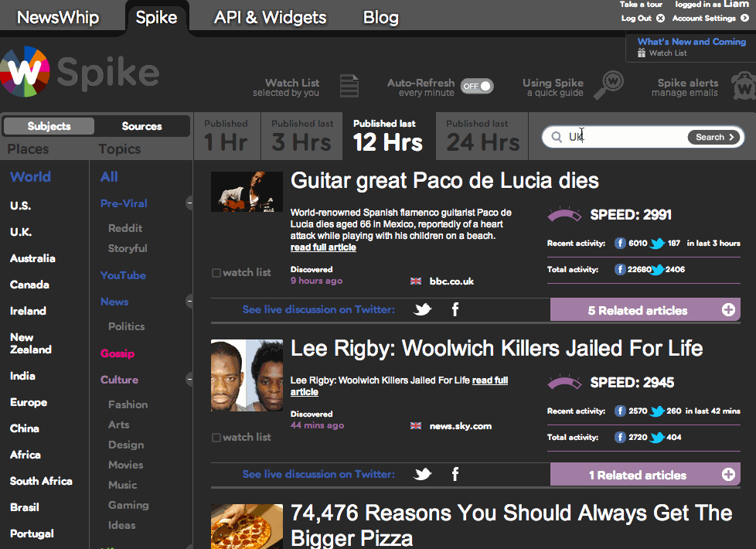Switch to the API & Widgets tab
Image resolution: width=756 pixels, height=549 pixels.
[270, 17]
